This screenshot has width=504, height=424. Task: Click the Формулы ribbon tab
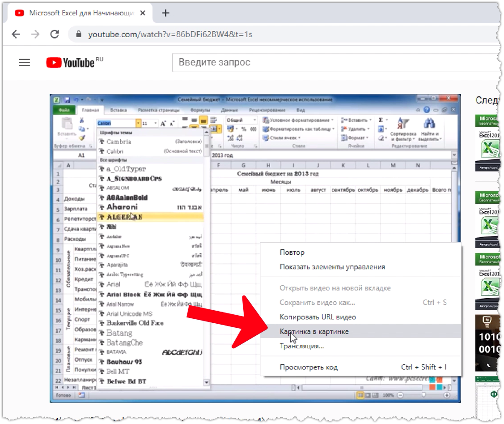(200, 110)
